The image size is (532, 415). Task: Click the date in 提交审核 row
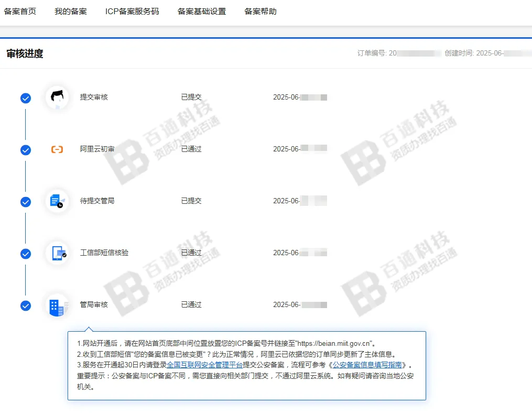tap(300, 97)
